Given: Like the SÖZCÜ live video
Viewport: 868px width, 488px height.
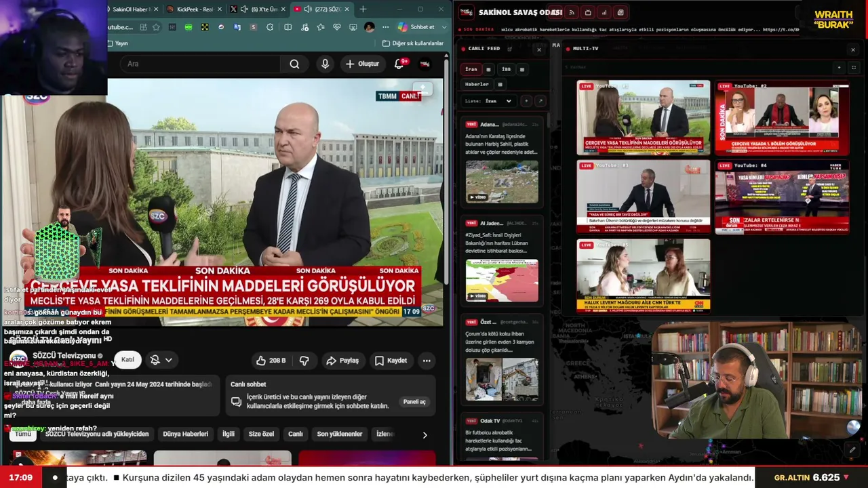Looking at the screenshot, I should pyautogui.click(x=271, y=361).
